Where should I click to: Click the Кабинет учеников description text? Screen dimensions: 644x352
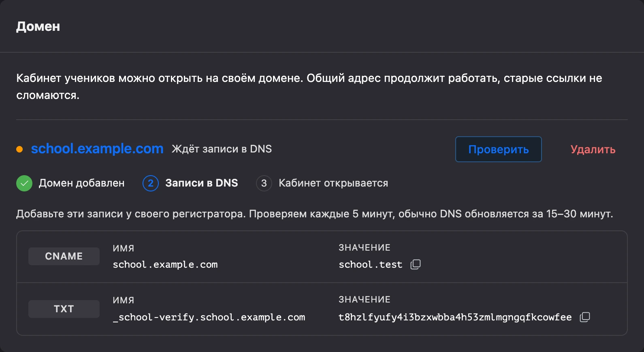pyautogui.click(x=309, y=86)
